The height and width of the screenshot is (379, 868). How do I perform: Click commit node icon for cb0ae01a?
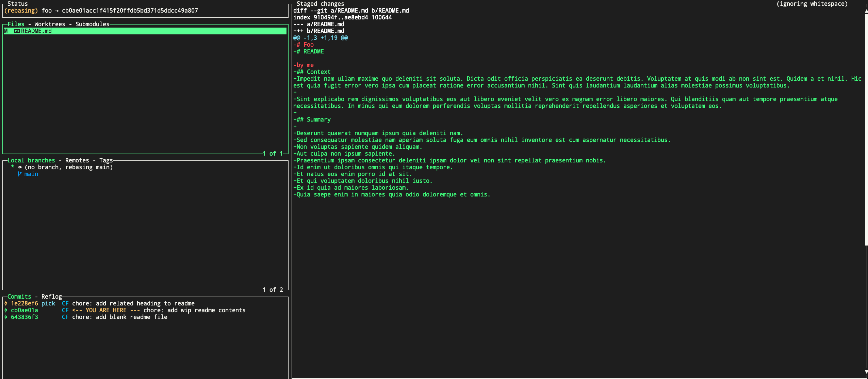(6, 310)
